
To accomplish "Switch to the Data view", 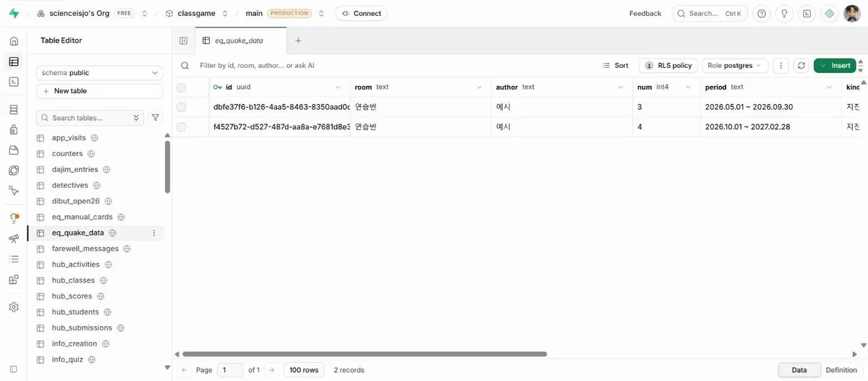I will tap(799, 369).
